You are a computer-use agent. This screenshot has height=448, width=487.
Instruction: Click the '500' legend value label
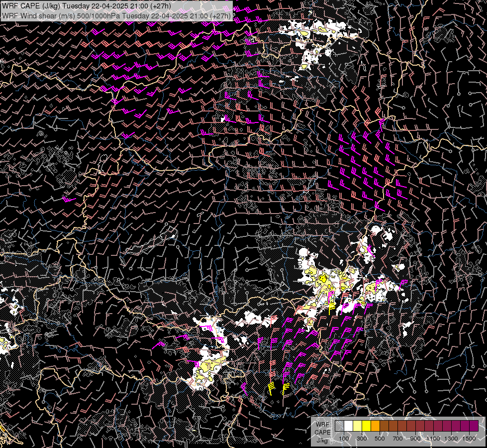[380, 439]
